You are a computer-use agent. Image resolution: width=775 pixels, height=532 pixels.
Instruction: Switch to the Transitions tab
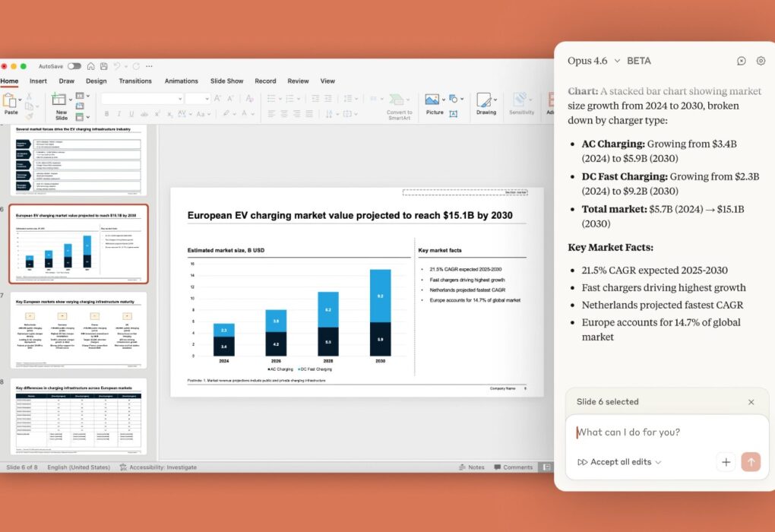(x=135, y=81)
